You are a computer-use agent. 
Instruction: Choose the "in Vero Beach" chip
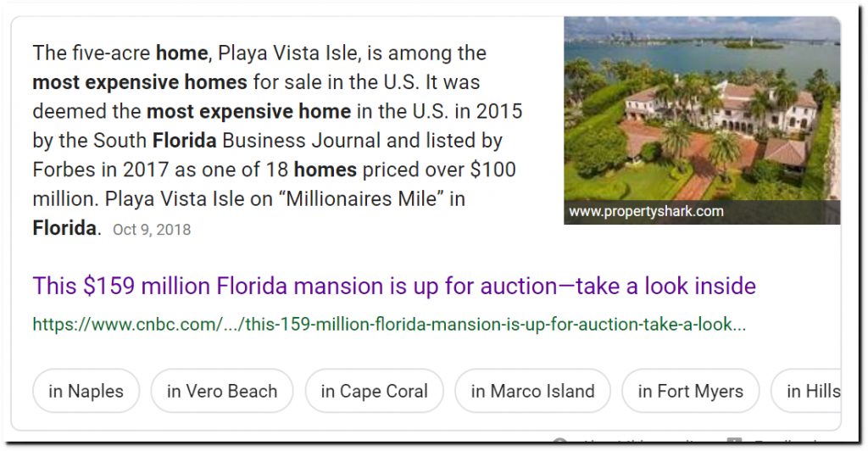point(222,391)
